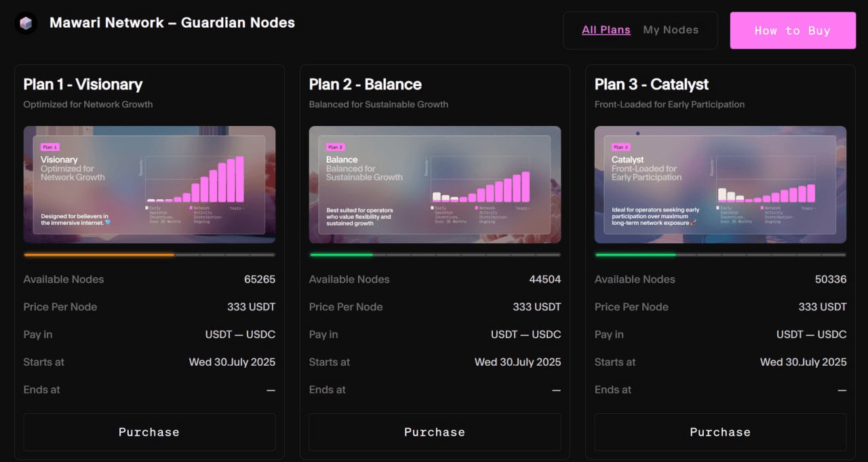Click 'Optimized for Network Growth' subtitle

[88, 104]
